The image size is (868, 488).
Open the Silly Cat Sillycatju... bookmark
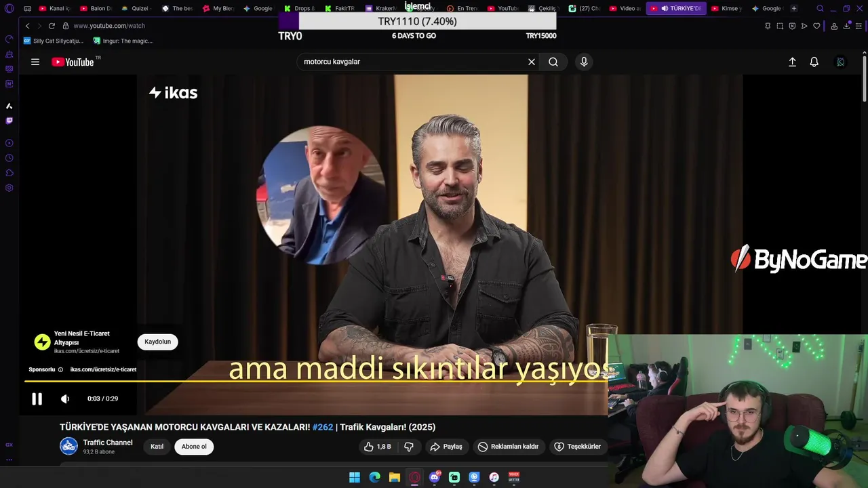(53, 41)
